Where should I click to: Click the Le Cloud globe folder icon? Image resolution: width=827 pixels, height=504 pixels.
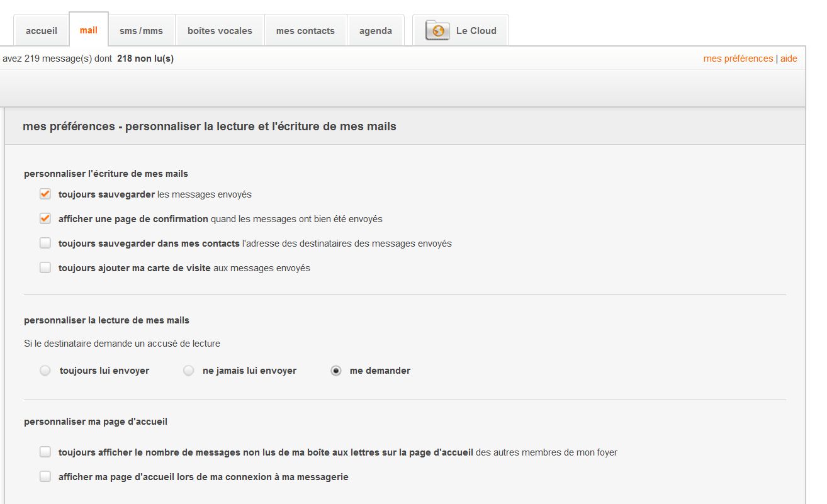437,30
